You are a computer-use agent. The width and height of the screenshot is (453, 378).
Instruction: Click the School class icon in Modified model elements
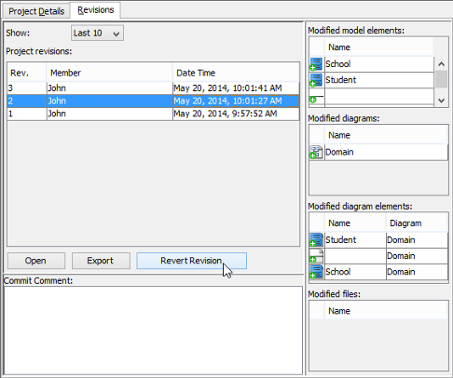click(316, 64)
